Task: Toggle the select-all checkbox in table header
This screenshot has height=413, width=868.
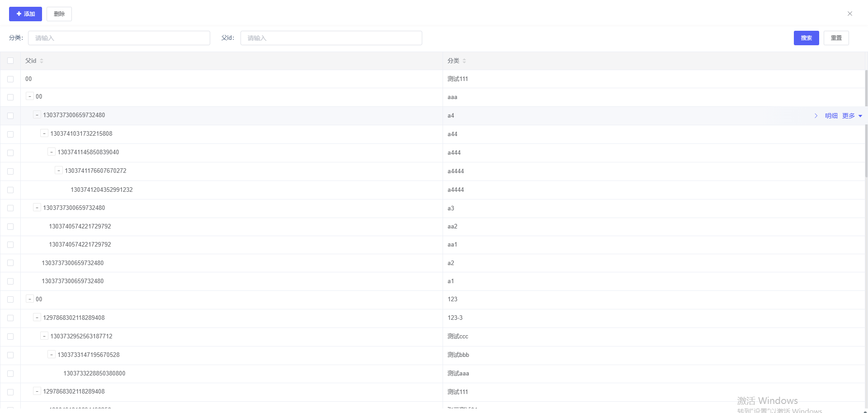Action: pyautogui.click(x=10, y=61)
